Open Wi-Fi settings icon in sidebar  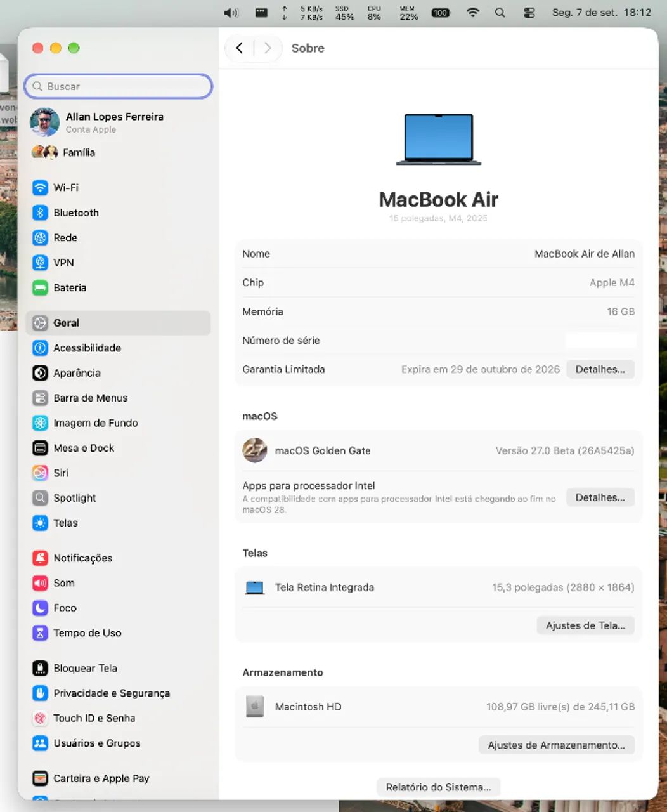pyautogui.click(x=40, y=188)
